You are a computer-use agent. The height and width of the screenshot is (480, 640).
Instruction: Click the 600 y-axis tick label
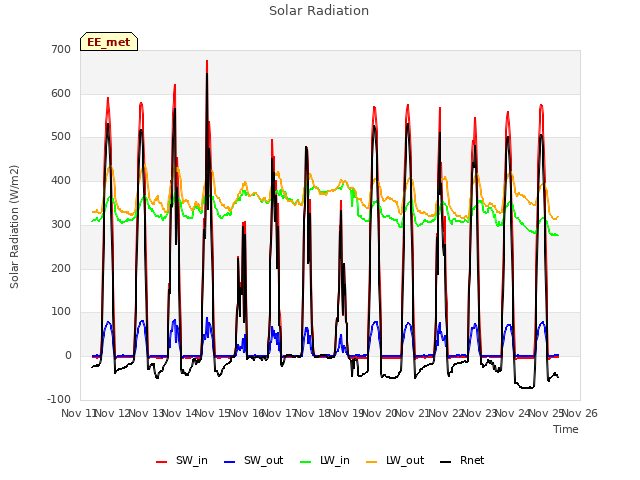pos(61,93)
